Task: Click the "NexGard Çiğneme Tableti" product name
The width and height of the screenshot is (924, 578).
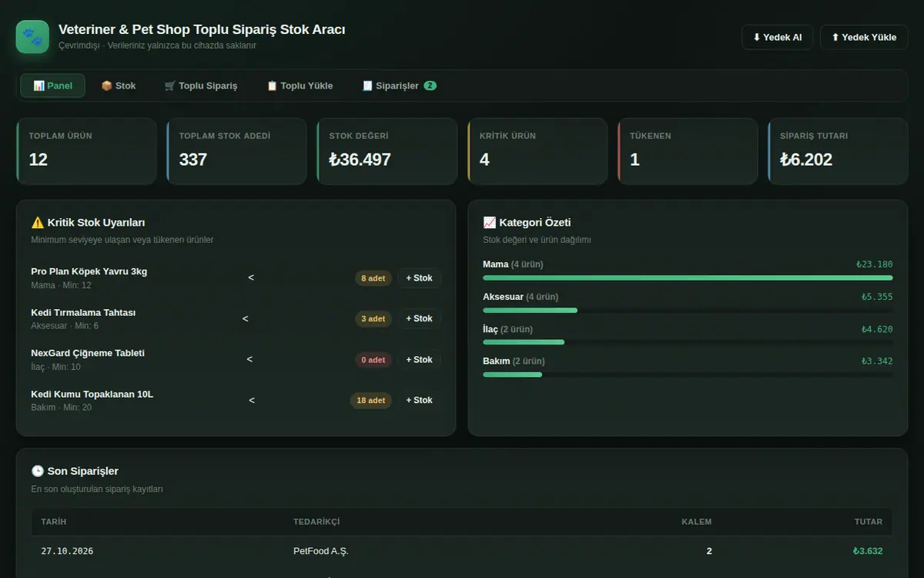Action: coord(88,353)
